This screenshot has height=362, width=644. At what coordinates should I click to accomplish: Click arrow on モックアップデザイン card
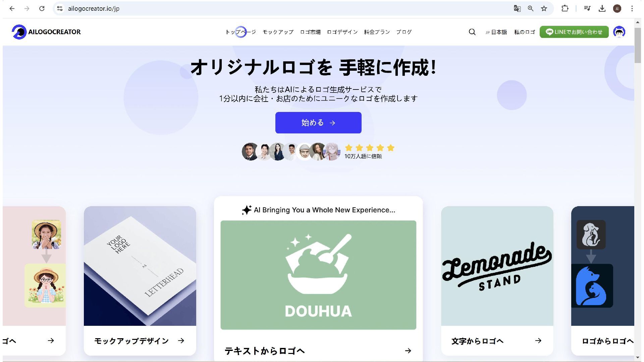(181, 341)
